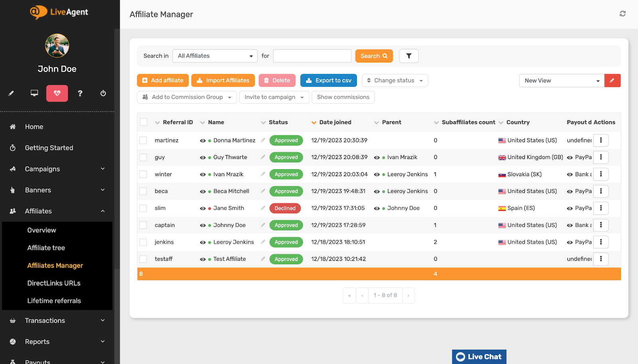Image resolution: width=638 pixels, height=364 pixels.
Task: Click the Add affiliate button
Action: (162, 80)
